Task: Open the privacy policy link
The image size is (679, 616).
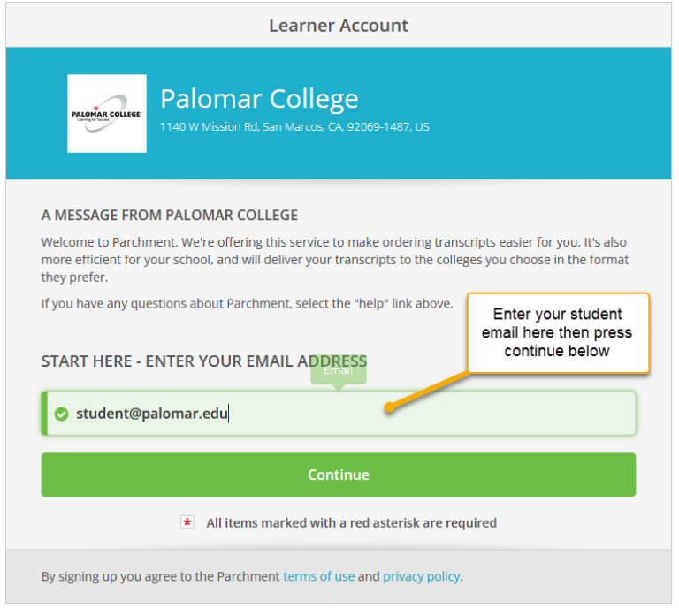Action: pos(421,576)
